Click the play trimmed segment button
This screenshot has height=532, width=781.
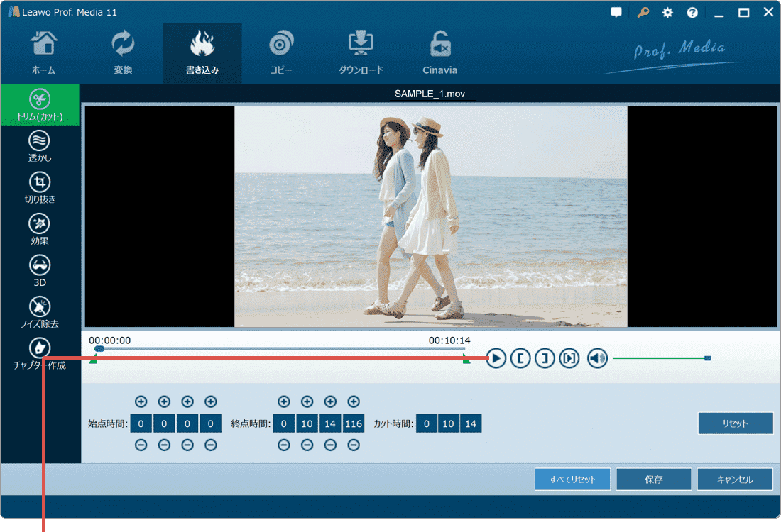coord(569,359)
